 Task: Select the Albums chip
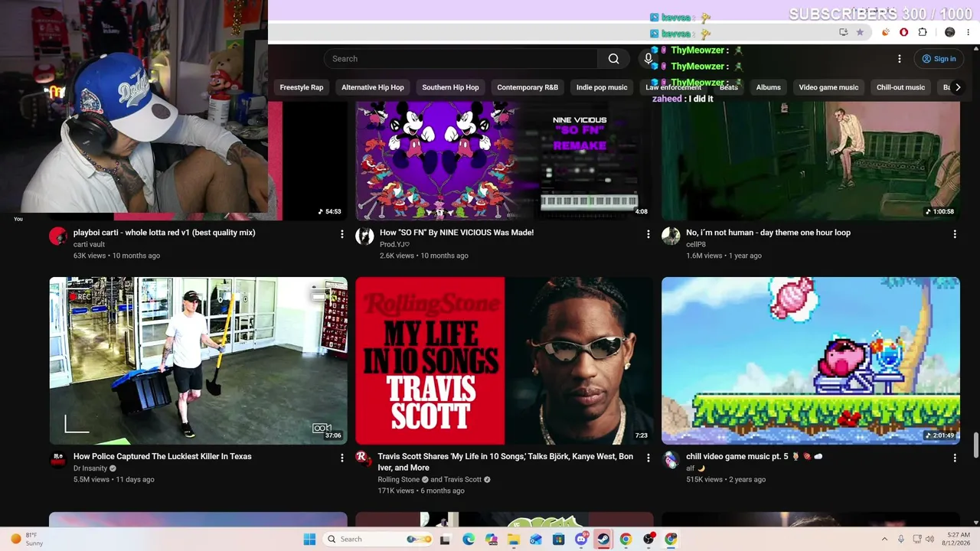(769, 87)
